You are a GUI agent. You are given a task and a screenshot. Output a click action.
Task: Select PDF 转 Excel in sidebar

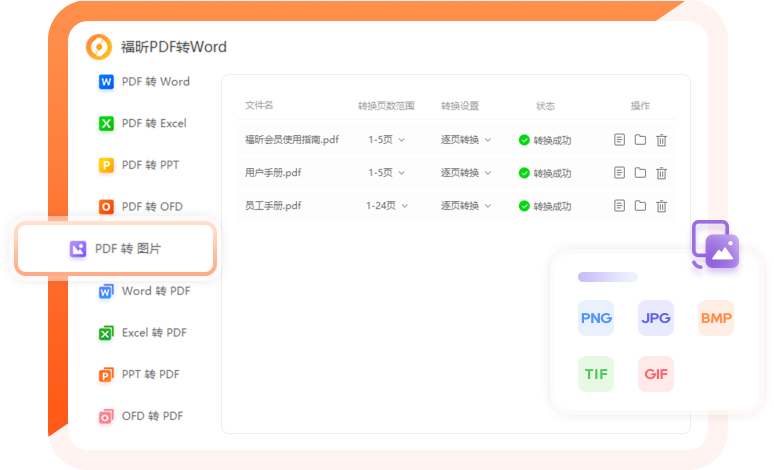click(x=143, y=124)
